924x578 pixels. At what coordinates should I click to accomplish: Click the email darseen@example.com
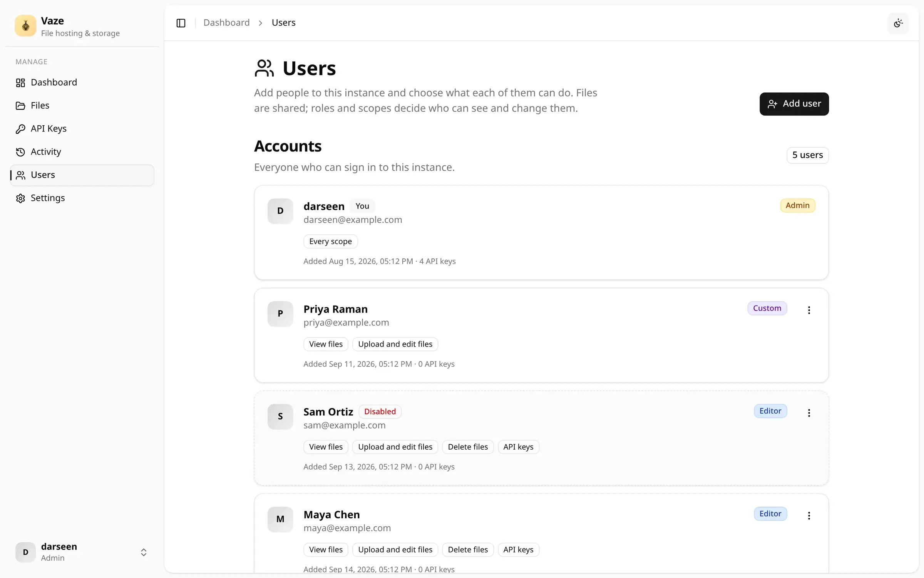click(x=353, y=220)
